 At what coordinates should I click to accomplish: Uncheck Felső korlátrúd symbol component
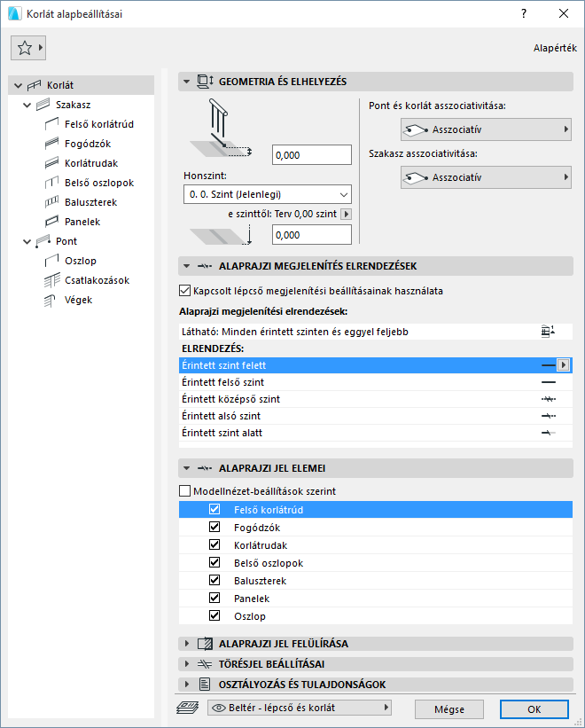(x=214, y=509)
